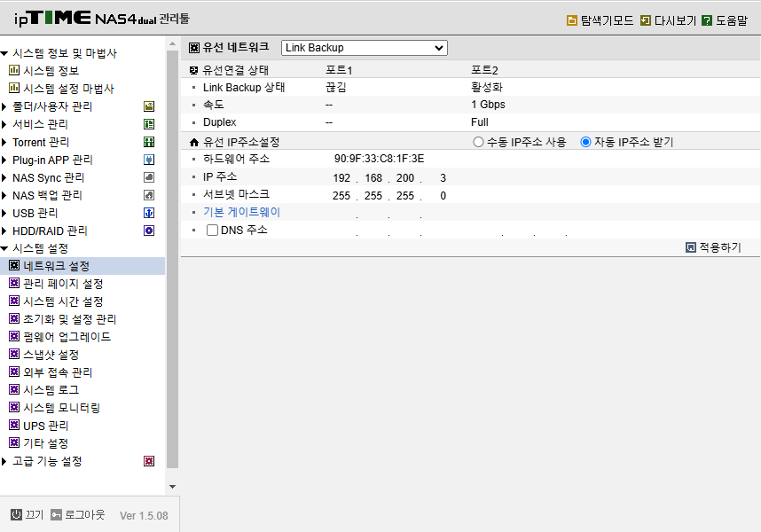Toggle the DNS 주소 checkbox

coord(212,230)
